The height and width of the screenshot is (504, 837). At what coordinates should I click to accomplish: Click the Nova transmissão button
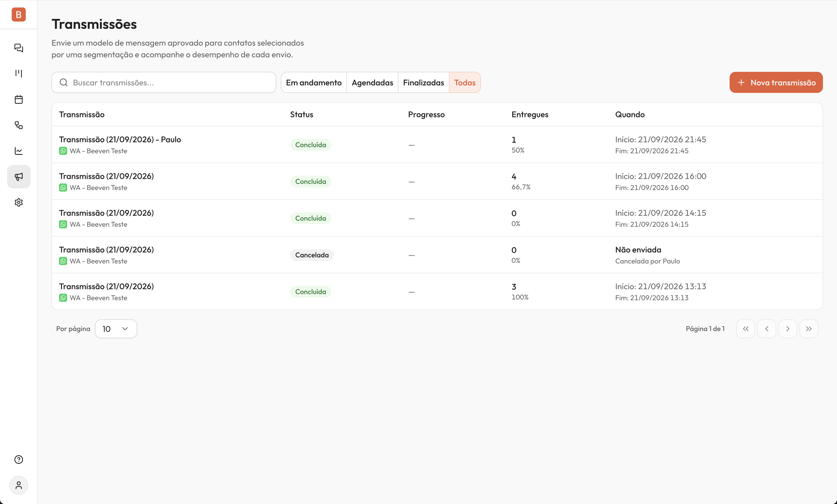coord(776,83)
